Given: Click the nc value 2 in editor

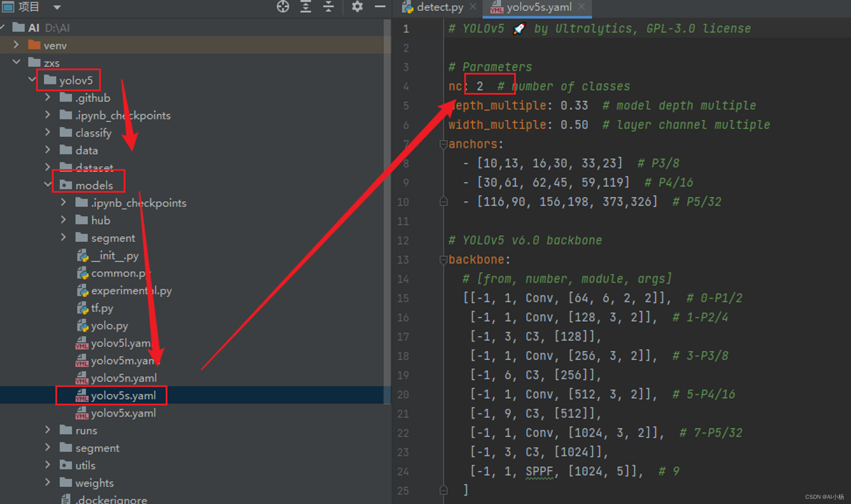Looking at the screenshot, I should (480, 86).
